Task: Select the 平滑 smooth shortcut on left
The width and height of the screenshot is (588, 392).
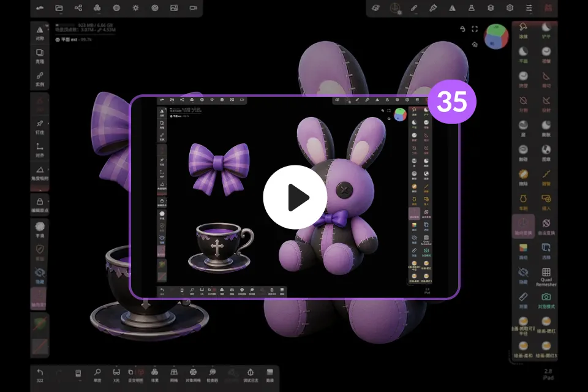Action: click(40, 230)
